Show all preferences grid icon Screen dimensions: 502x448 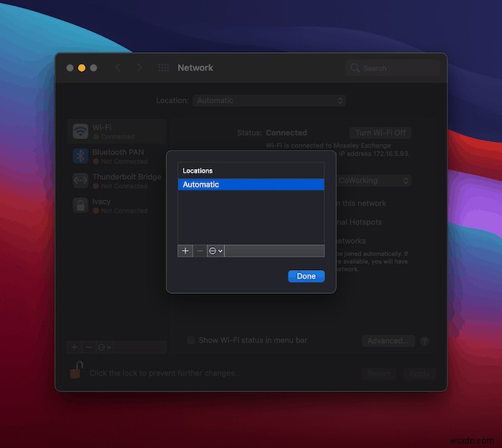click(164, 68)
